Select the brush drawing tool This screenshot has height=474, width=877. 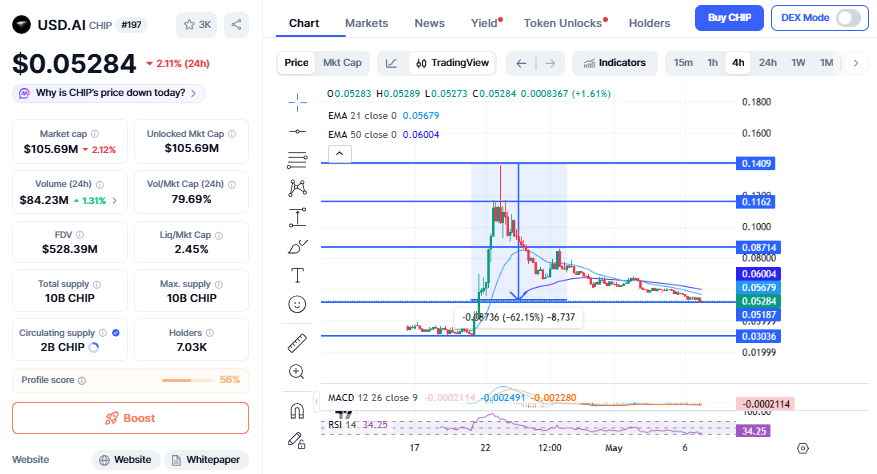298,247
